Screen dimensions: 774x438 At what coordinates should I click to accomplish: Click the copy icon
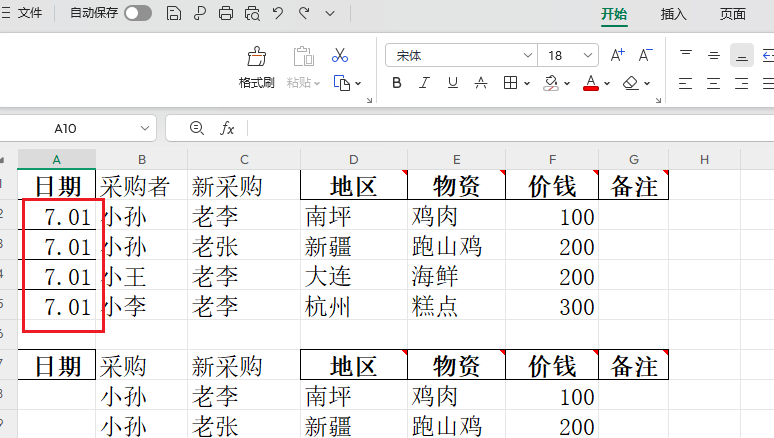click(x=341, y=83)
